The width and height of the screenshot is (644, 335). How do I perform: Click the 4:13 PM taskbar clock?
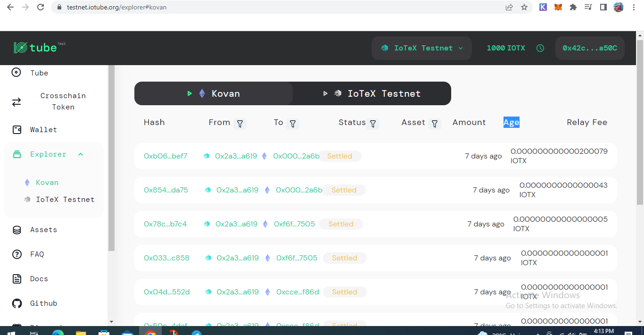603,331
